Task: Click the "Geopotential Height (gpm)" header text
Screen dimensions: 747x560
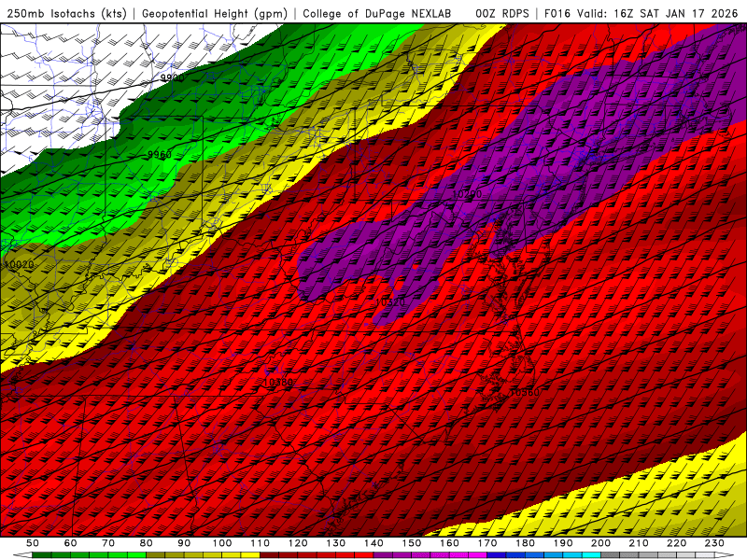Action: click(215, 14)
